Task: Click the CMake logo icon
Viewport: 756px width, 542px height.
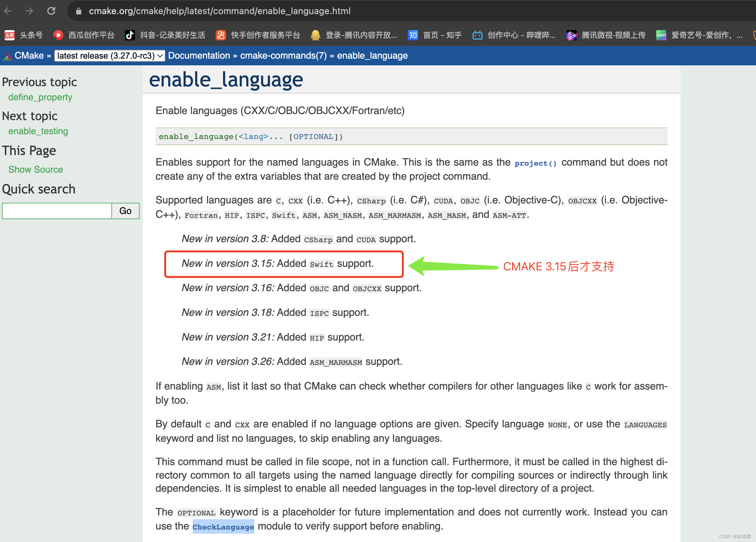Action: pos(7,56)
